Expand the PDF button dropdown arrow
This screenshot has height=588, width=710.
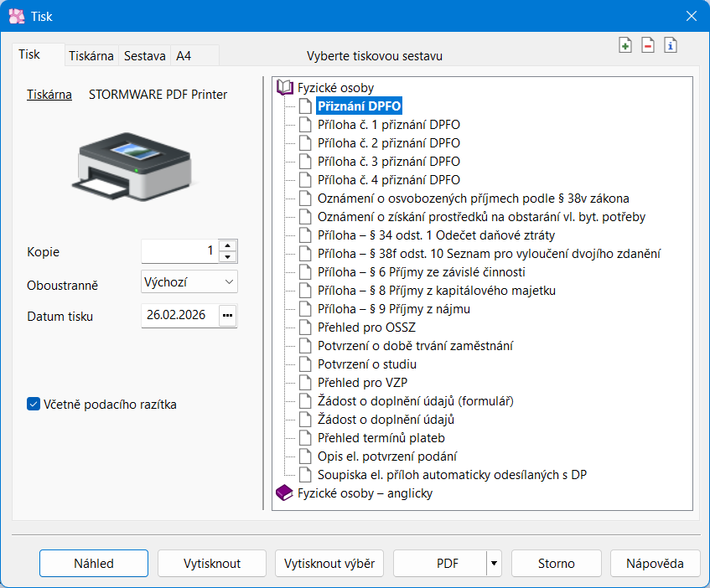coord(494,564)
